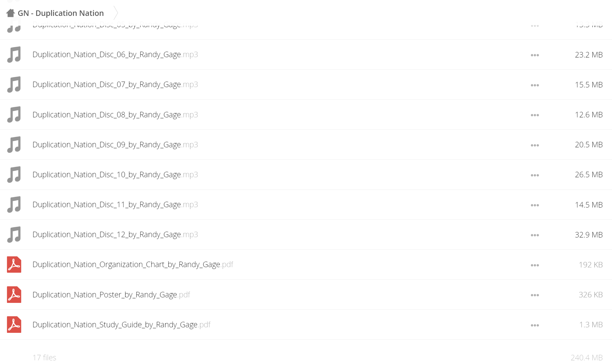Click the music note icon for Disc_10

(x=14, y=174)
